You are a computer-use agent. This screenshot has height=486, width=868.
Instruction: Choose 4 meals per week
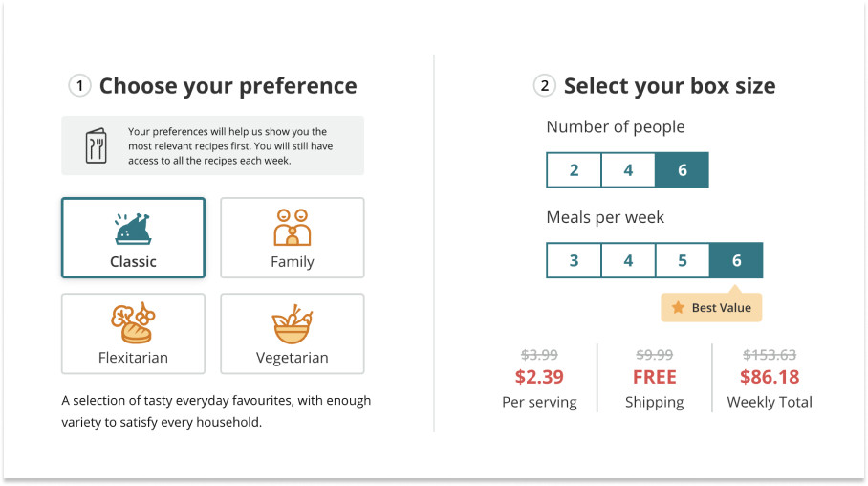click(628, 260)
